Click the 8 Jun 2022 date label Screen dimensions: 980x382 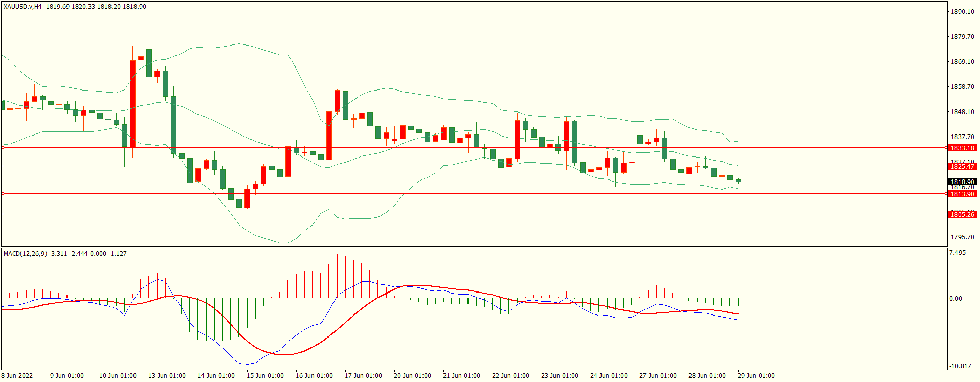tap(17, 376)
